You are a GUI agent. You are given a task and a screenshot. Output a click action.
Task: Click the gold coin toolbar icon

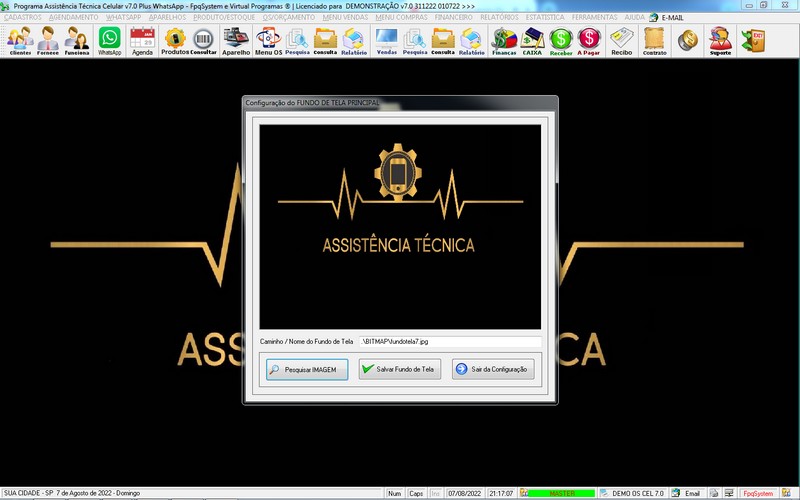click(688, 40)
